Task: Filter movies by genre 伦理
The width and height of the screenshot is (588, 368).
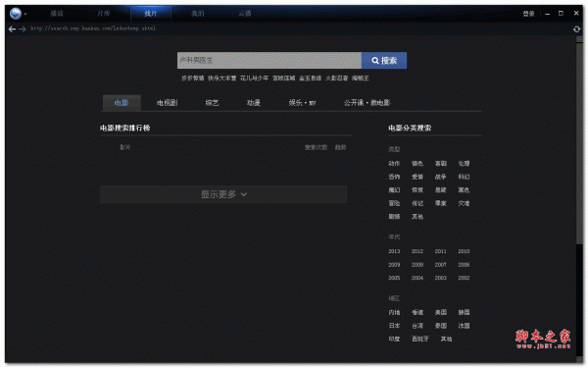Action: tap(464, 163)
